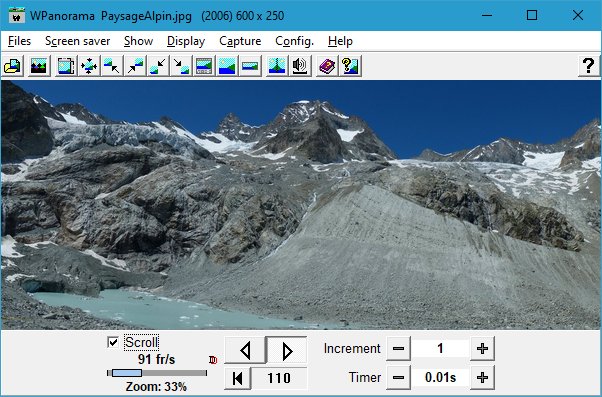
Task: Click the Zoom: 33% label
Action: coord(156,386)
